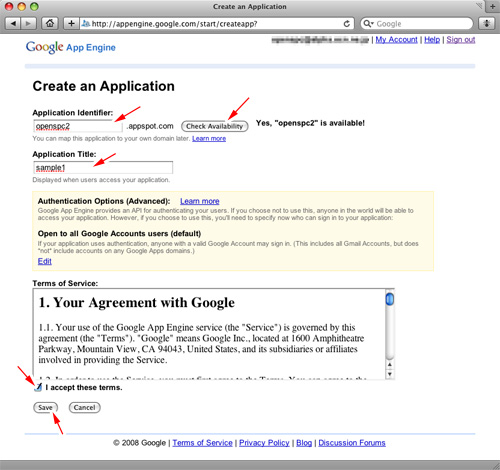The height and width of the screenshot is (470, 500).
Task: Click the Create an Application heading
Action: click(103, 86)
